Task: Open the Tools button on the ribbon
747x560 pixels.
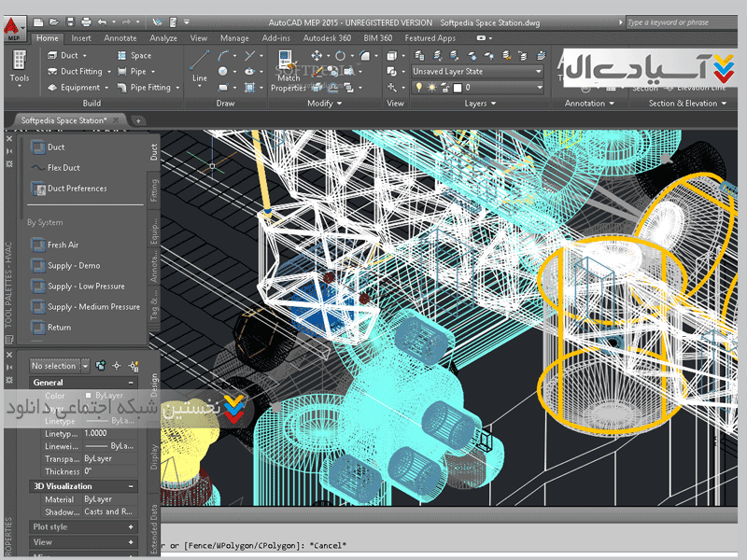Action: pyautogui.click(x=19, y=66)
